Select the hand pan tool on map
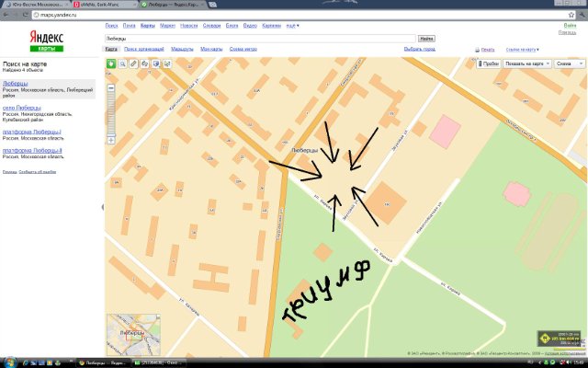This screenshot has width=588, height=368. click(x=111, y=63)
